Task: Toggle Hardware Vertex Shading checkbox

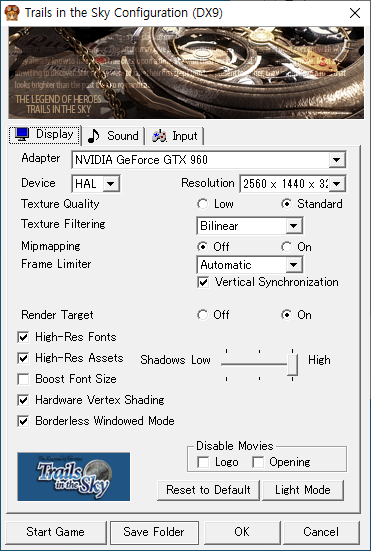Action: (x=23, y=400)
